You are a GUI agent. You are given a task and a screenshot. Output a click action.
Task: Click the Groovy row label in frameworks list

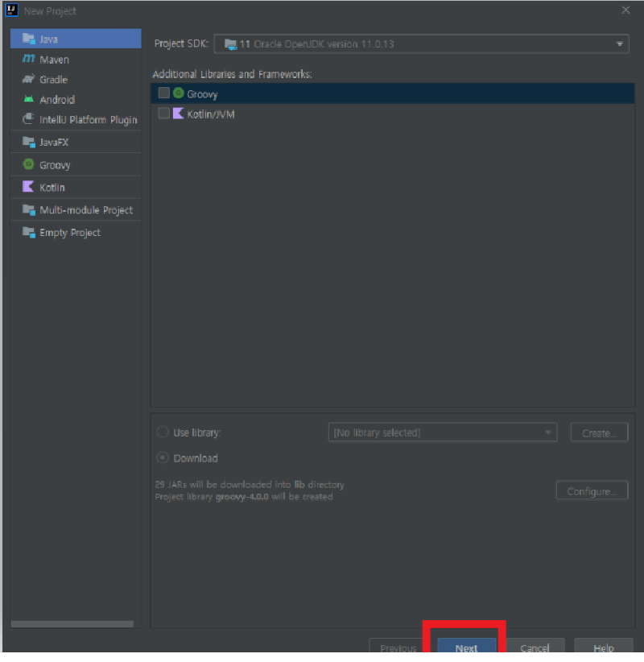(202, 94)
